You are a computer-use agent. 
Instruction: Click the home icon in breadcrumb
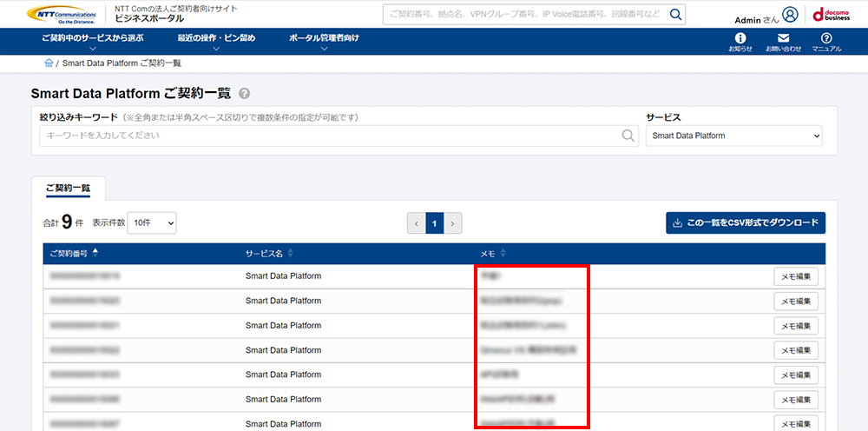tap(49, 63)
